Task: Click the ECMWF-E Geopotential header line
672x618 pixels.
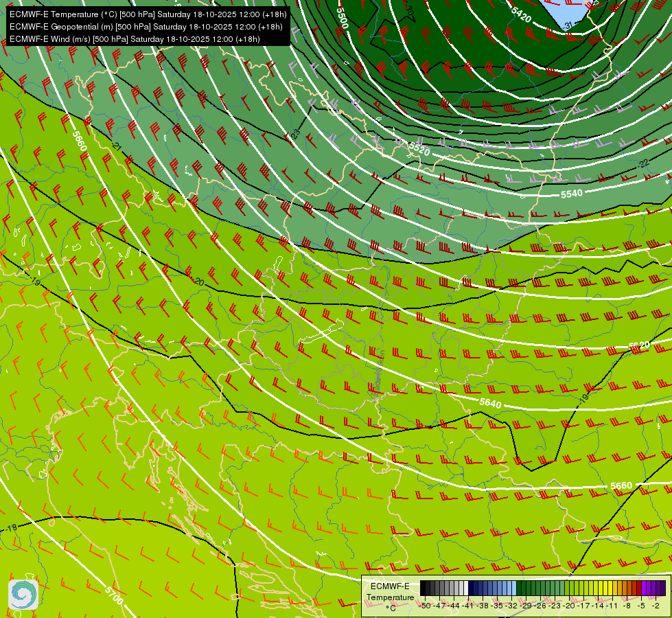Action: pos(146,27)
